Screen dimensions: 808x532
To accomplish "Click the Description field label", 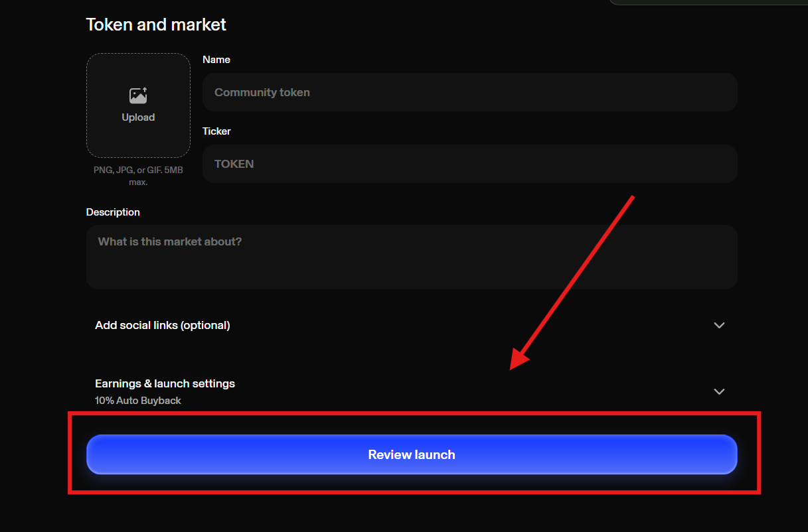I will (113, 212).
